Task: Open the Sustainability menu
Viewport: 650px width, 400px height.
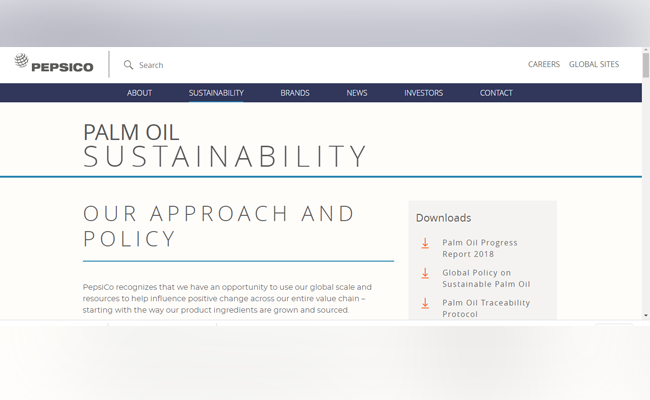Action: 216,93
